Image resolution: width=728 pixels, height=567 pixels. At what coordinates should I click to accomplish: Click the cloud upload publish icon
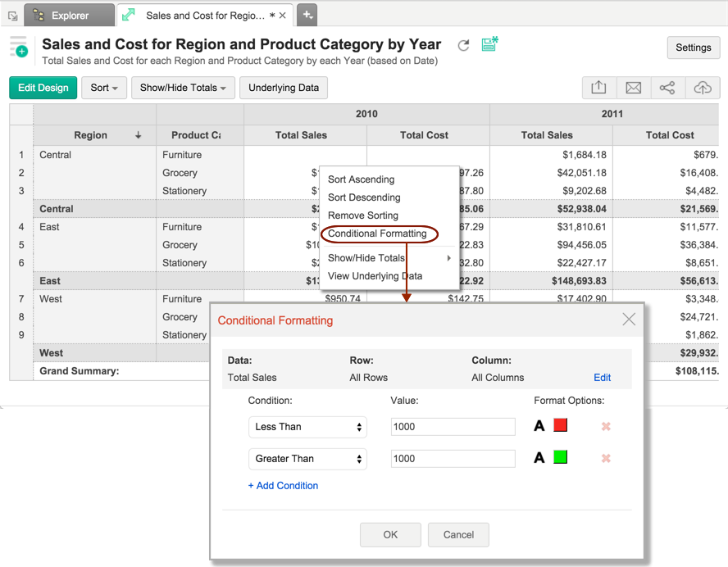[703, 88]
